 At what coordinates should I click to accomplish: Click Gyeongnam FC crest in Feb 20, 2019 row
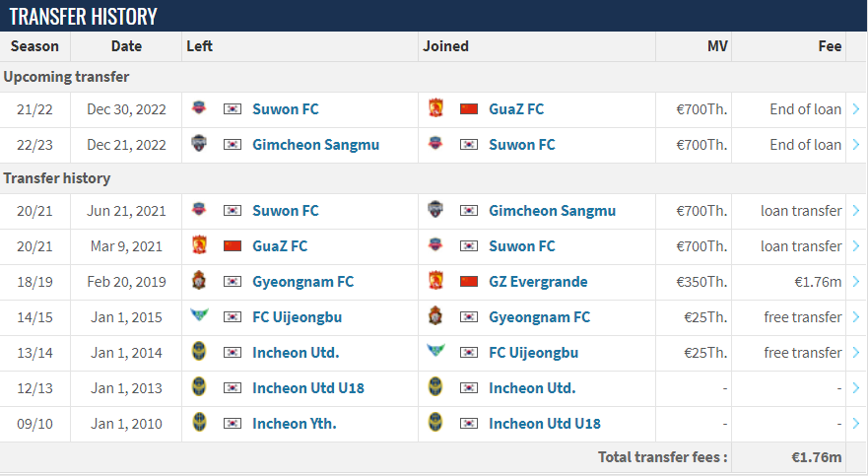(199, 281)
